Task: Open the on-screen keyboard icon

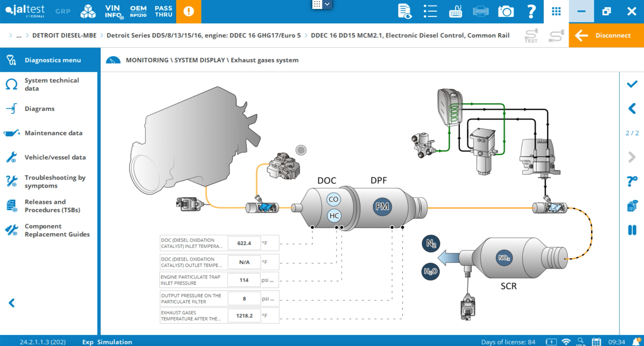Action: [x=456, y=11]
